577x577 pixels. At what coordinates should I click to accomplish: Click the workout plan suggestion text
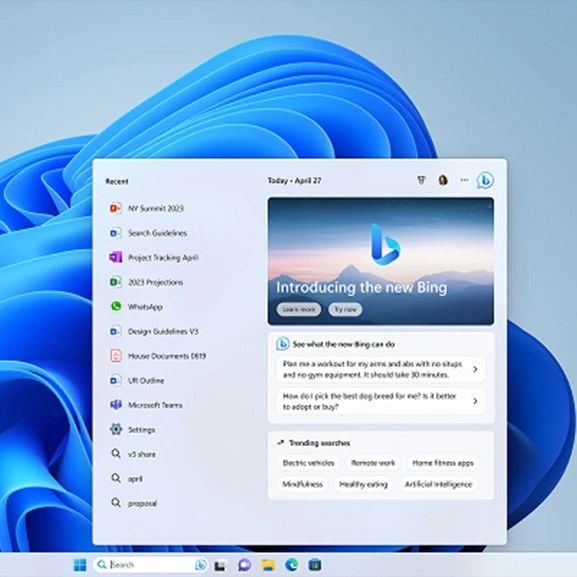click(372, 369)
